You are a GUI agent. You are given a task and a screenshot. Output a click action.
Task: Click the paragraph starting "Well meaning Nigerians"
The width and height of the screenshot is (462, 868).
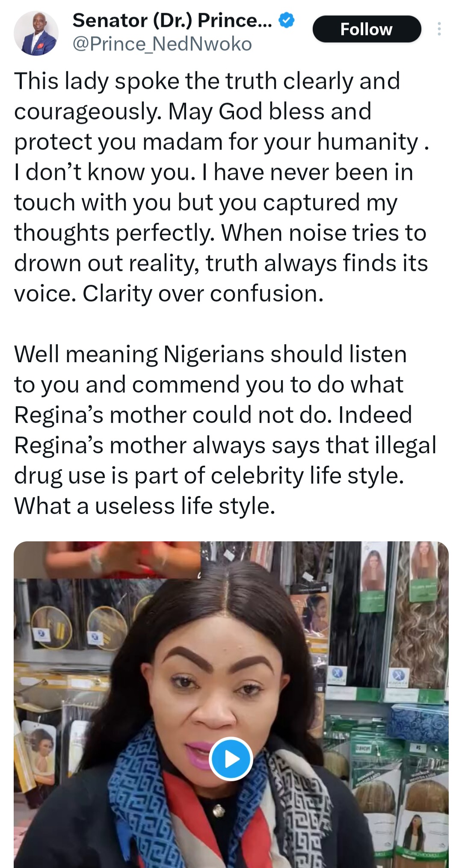210,354
